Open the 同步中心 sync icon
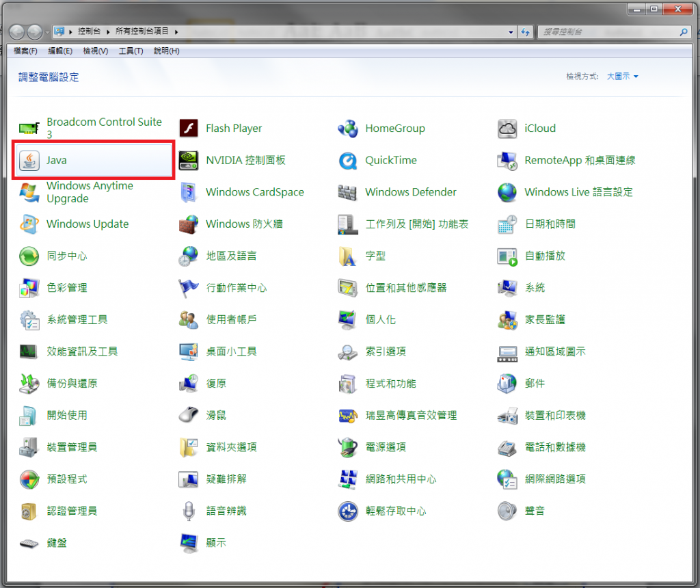 pyautogui.click(x=29, y=256)
